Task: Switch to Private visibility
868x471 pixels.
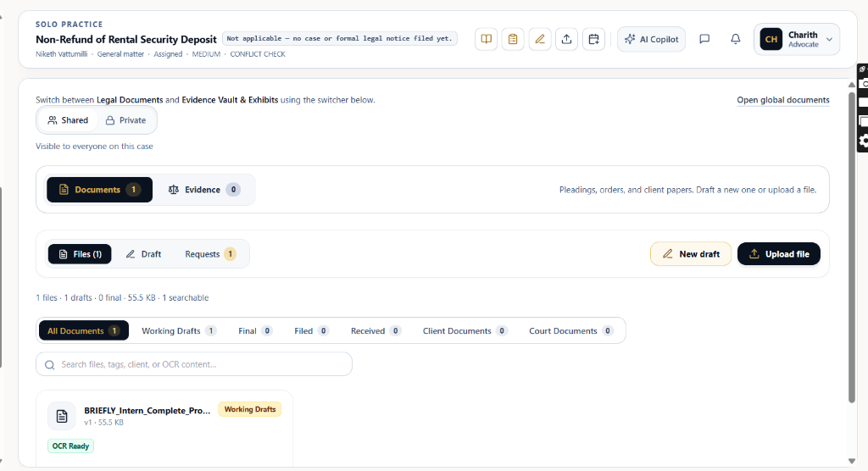Action: point(125,120)
